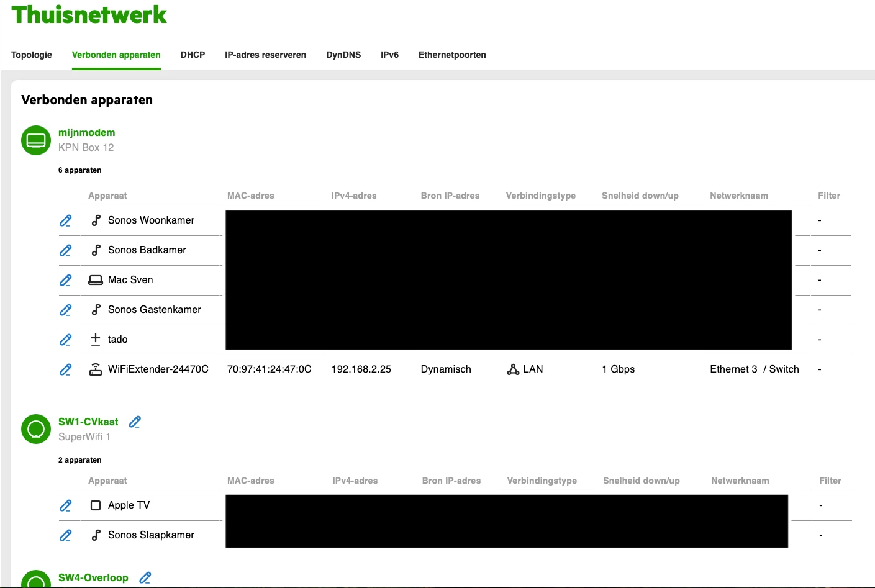This screenshot has height=588, width=875.
Task: Switch to Ethernetpoorten tab
Action: (x=452, y=55)
